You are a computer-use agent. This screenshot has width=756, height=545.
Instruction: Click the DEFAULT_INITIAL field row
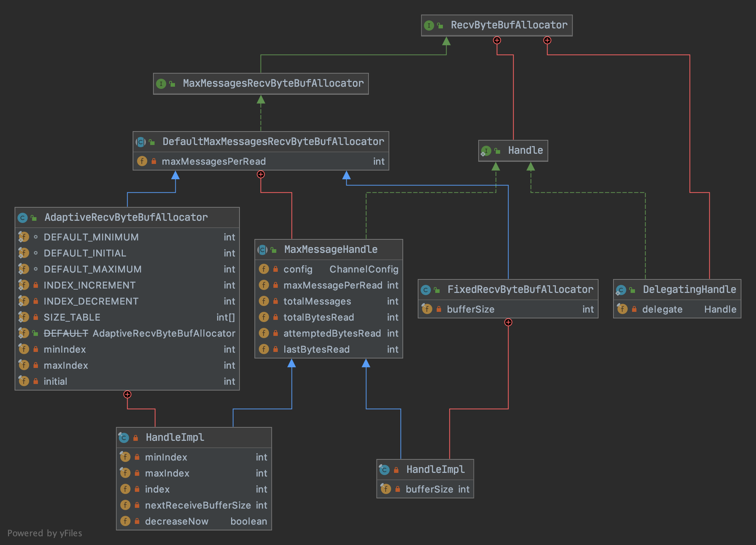[127, 253]
